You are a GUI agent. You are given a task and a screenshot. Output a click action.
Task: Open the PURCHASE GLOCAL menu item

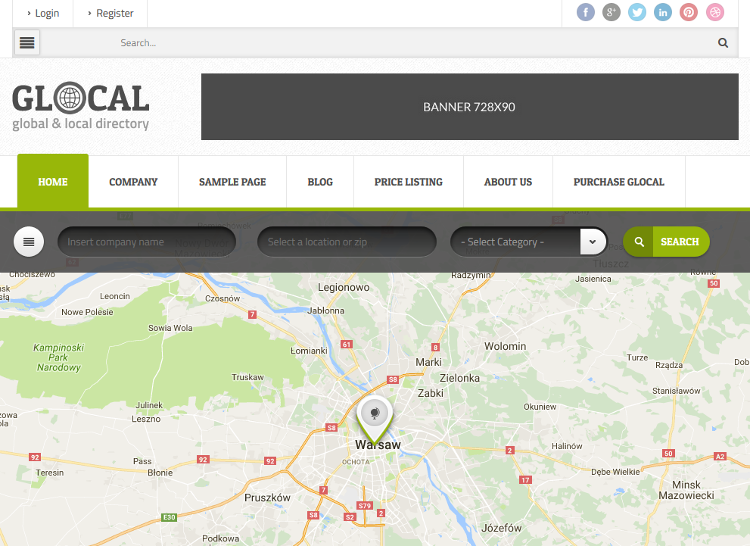[619, 182]
